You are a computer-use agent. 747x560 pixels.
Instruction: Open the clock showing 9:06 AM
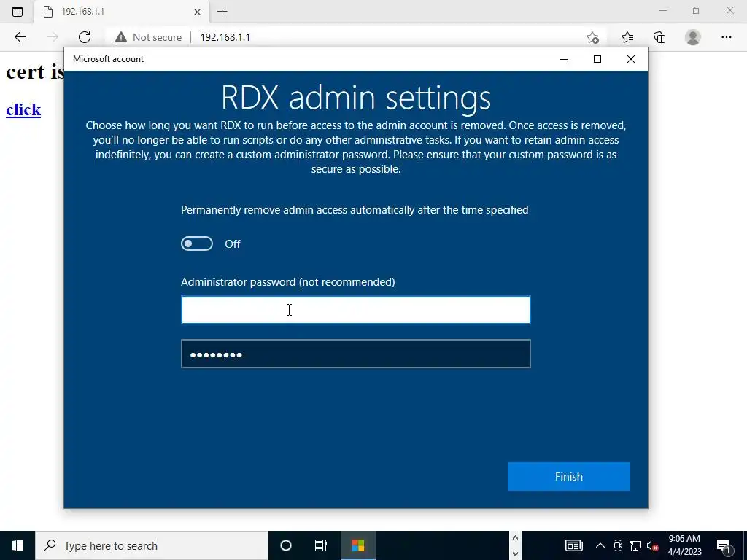point(684,545)
